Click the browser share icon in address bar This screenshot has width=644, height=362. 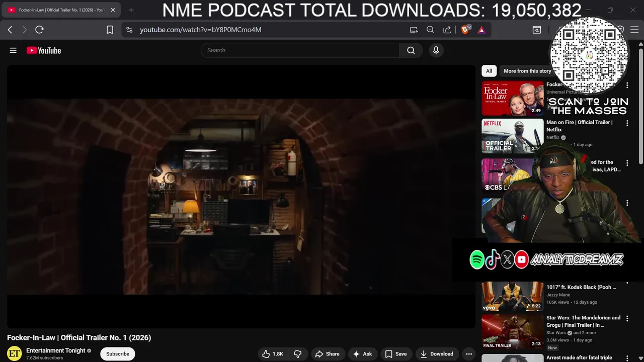click(447, 30)
